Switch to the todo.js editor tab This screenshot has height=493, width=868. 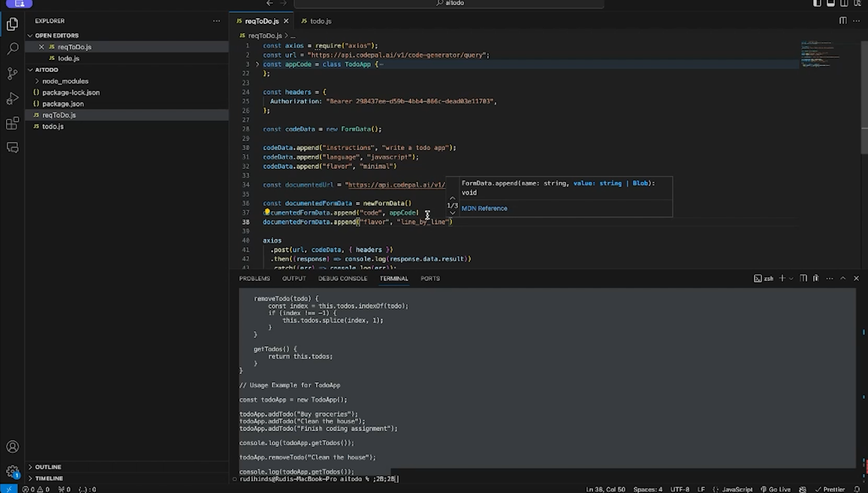pyautogui.click(x=320, y=21)
